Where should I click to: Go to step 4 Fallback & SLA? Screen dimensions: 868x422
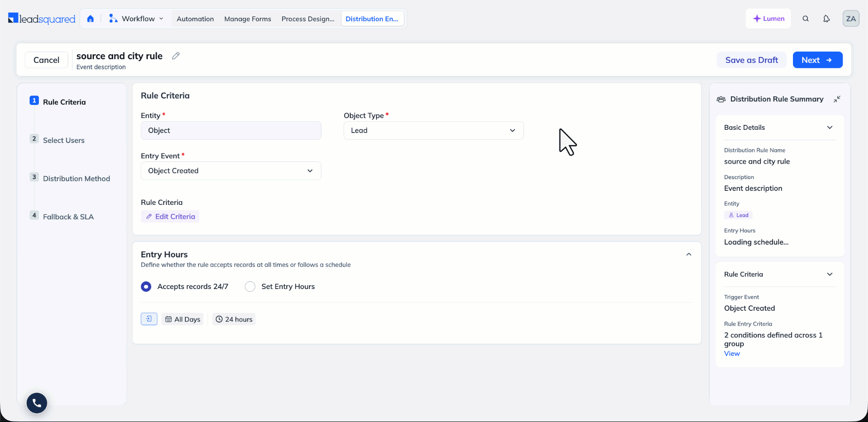tap(62, 217)
